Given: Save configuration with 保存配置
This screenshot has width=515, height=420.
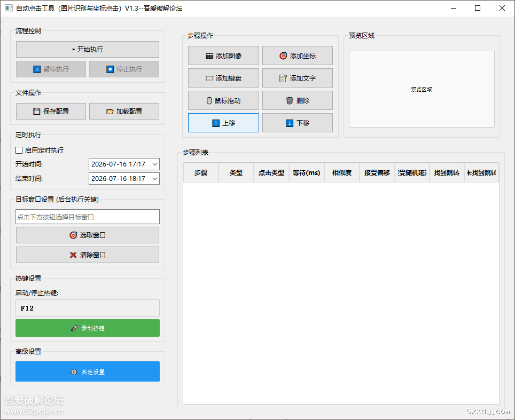Looking at the screenshot, I should click(51, 111).
